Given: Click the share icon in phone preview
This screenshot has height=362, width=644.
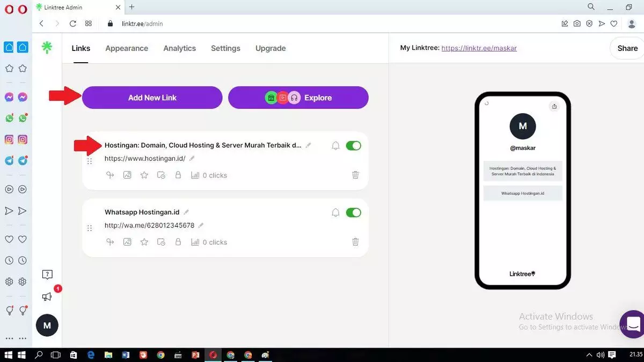Looking at the screenshot, I should (x=554, y=106).
